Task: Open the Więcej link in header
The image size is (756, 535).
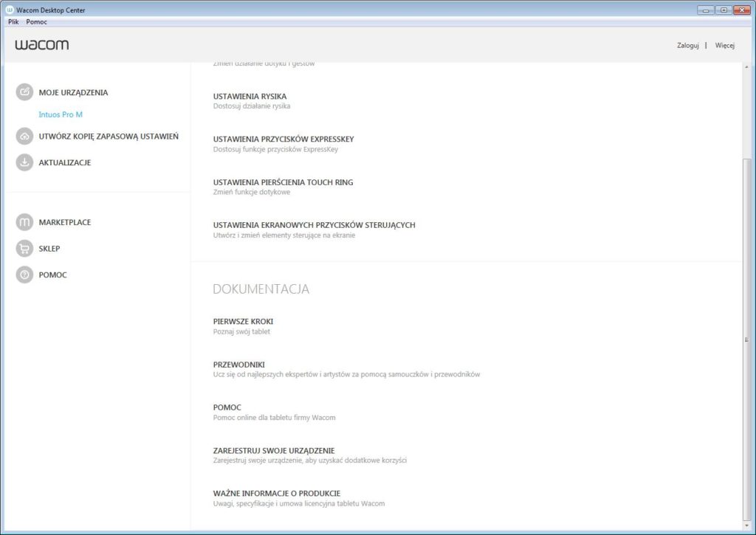Action: click(724, 46)
